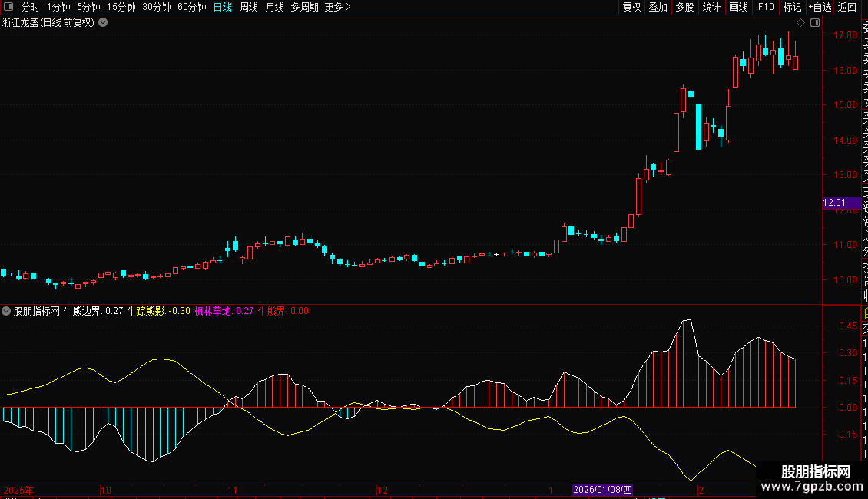Select the 1分钟 period
868x499 pixels.
pyautogui.click(x=58, y=7)
